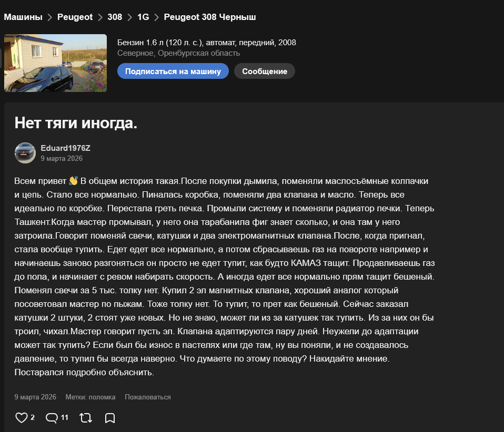
Task: Open Peugeot breadcrumb link
Action: pos(75,17)
